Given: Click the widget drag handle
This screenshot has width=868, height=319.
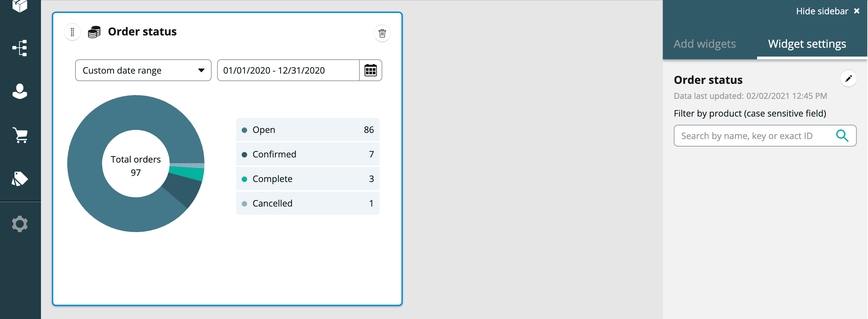Looking at the screenshot, I should (72, 32).
